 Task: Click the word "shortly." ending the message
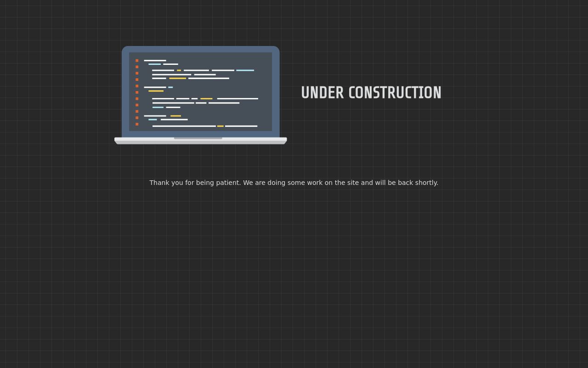[426, 183]
